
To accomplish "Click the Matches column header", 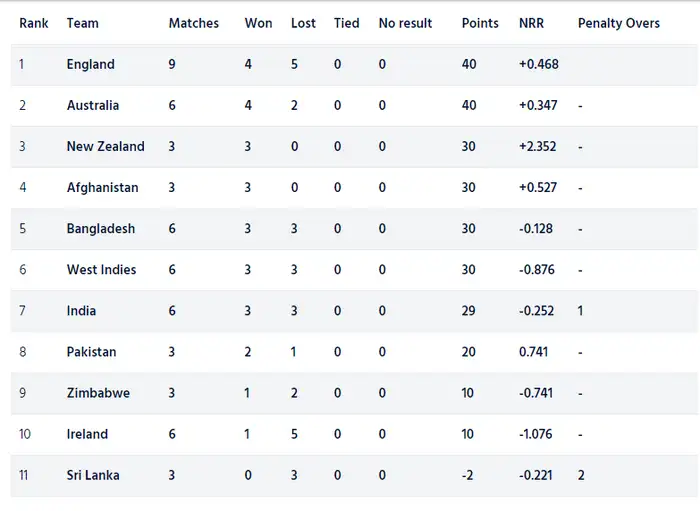I will pos(193,23).
